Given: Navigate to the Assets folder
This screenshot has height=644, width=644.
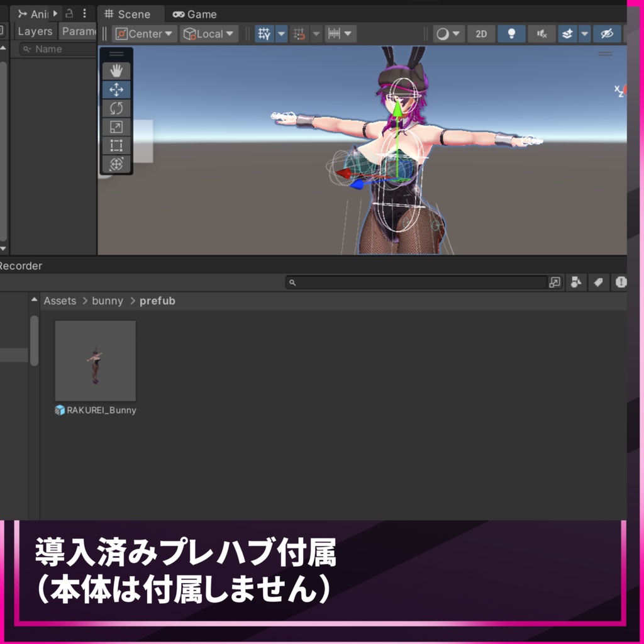Looking at the screenshot, I should tap(60, 301).
